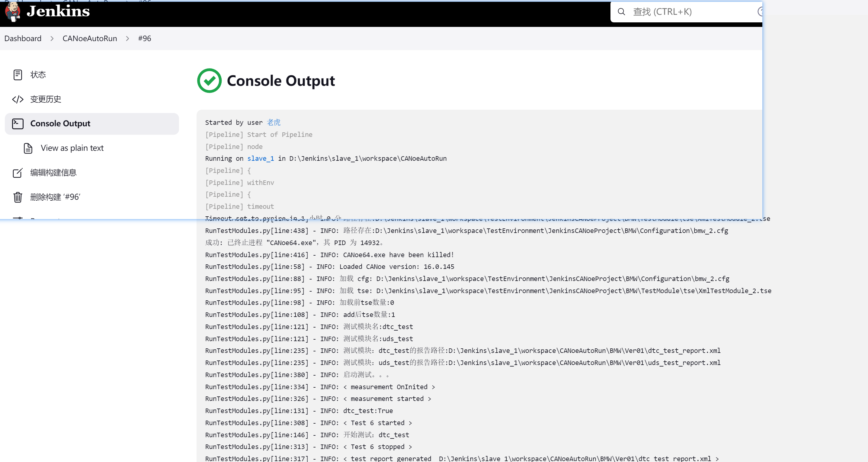The height and width of the screenshot is (462, 868).
Task: Open CANoeAutoRun breadcrumb link
Action: coord(90,38)
